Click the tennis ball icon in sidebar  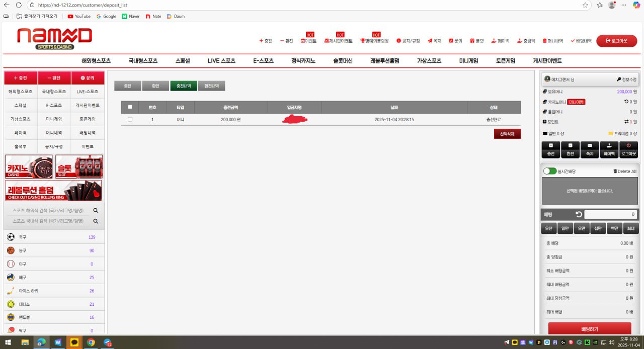11,304
